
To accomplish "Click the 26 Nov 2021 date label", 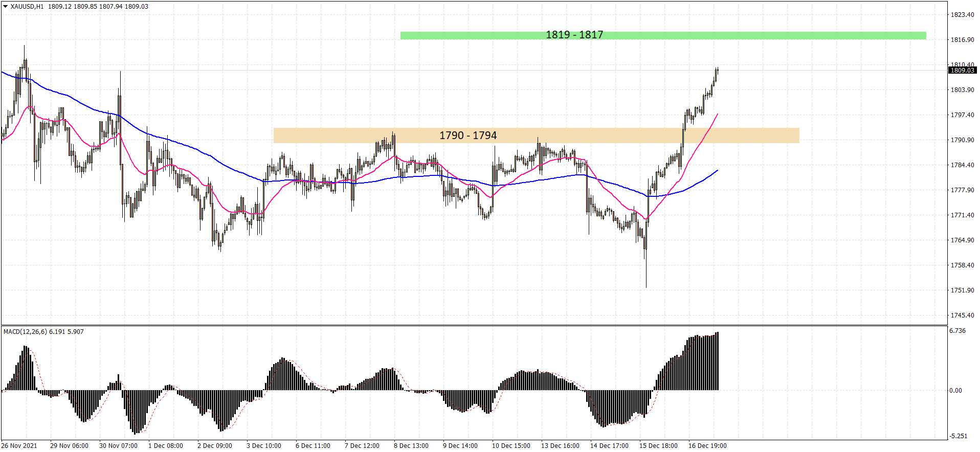I will coord(19,446).
